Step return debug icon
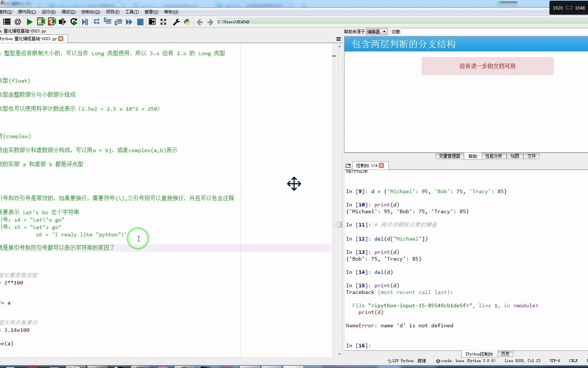This screenshot has width=588, height=368. click(x=118, y=22)
